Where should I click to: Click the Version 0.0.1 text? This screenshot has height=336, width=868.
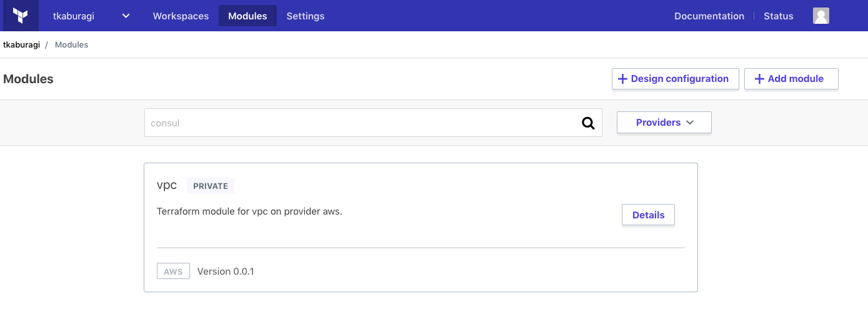click(226, 272)
